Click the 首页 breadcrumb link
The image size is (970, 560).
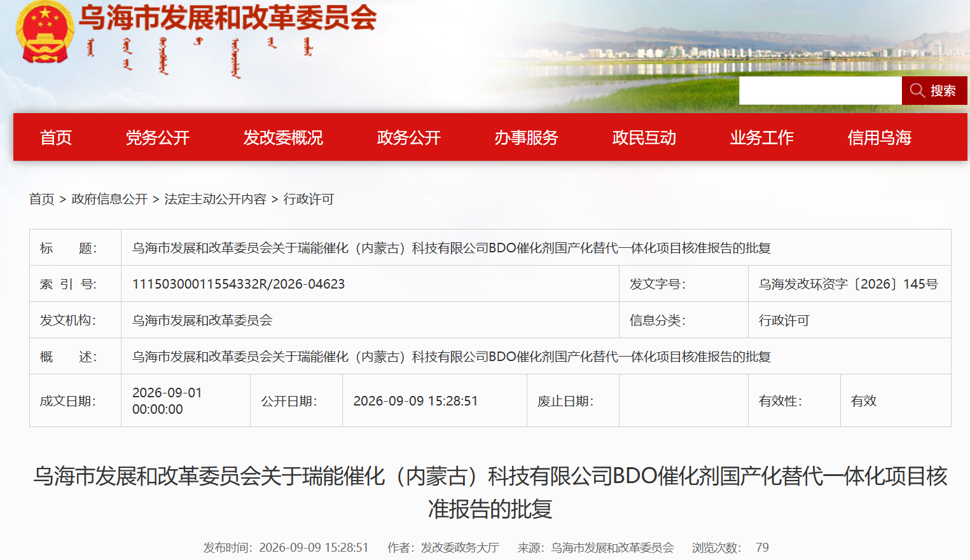pyautogui.click(x=42, y=199)
